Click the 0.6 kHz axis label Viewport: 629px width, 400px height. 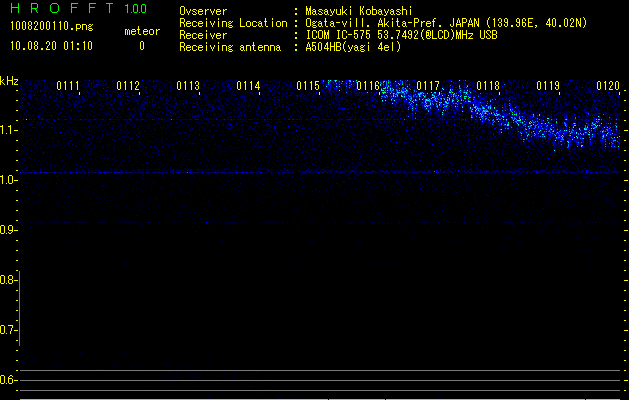(x=7, y=380)
